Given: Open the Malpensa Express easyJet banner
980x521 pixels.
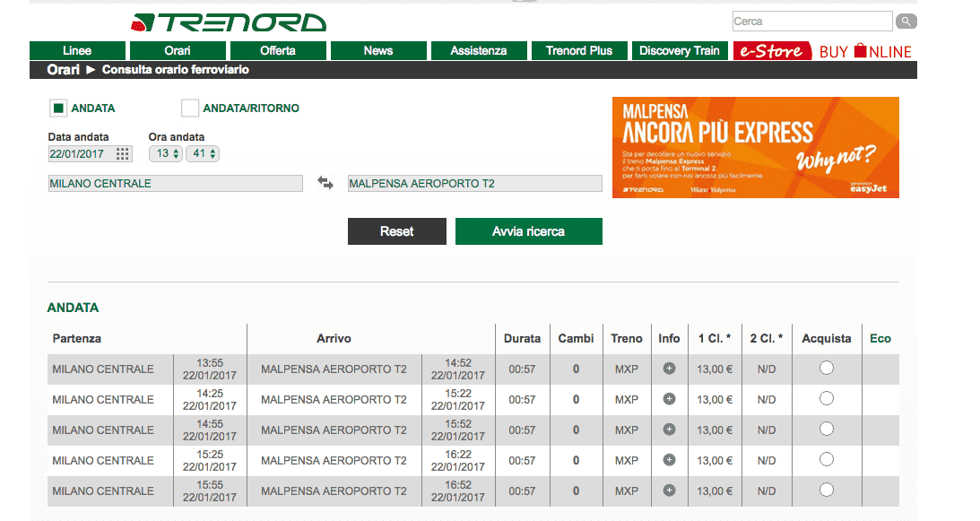Looking at the screenshot, I should [x=756, y=148].
